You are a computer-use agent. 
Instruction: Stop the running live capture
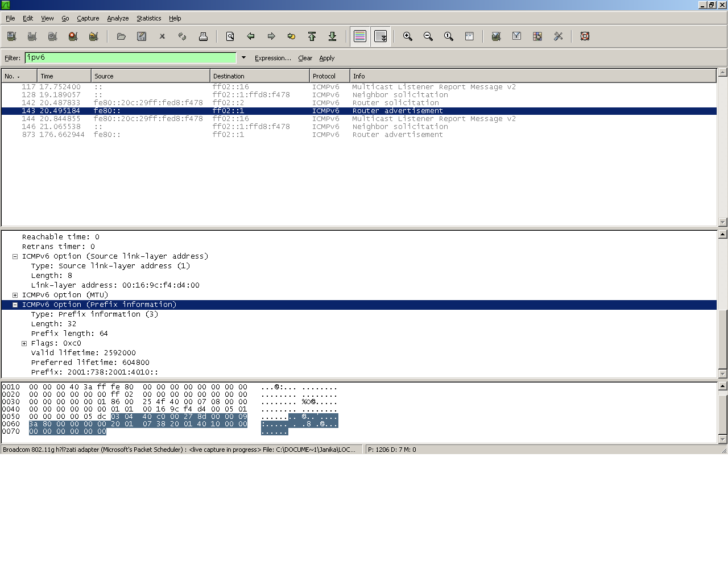click(x=73, y=36)
